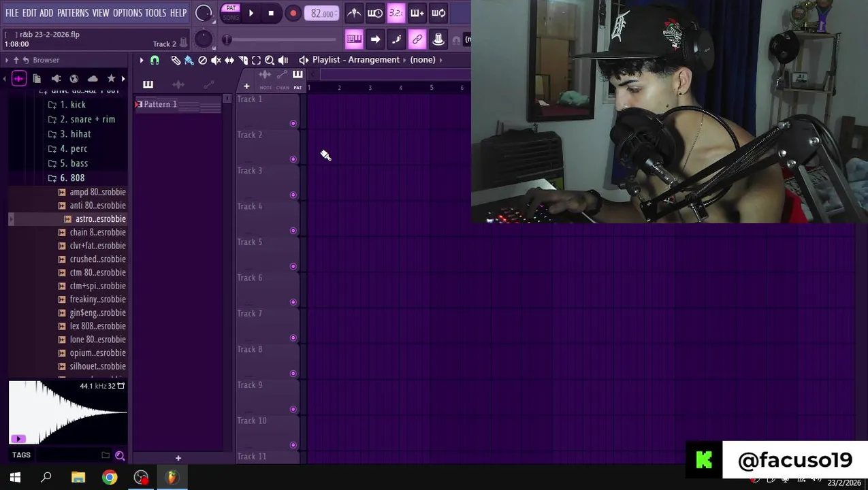Toggle the 3.2 recording countdown
Screen dimensions: 868x490
point(396,13)
